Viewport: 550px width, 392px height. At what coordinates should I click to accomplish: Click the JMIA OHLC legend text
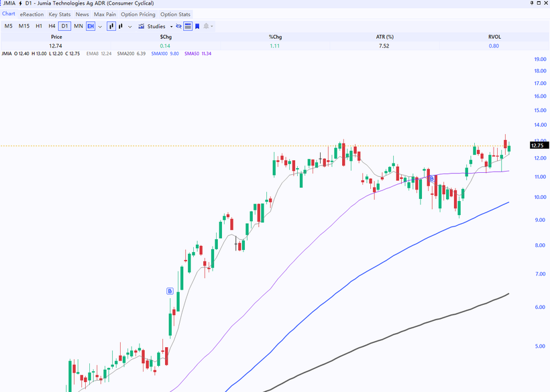[x=41, y=54]
